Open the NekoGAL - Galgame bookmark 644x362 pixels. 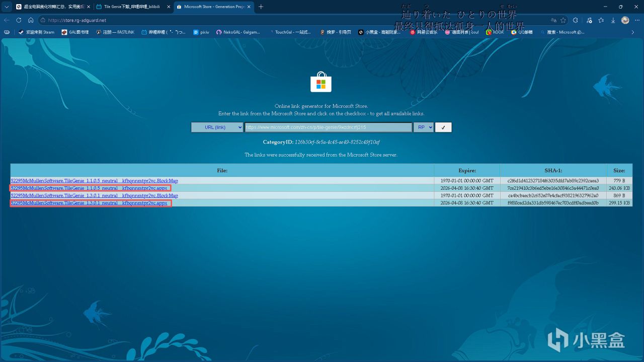click(x=238, y=32)
